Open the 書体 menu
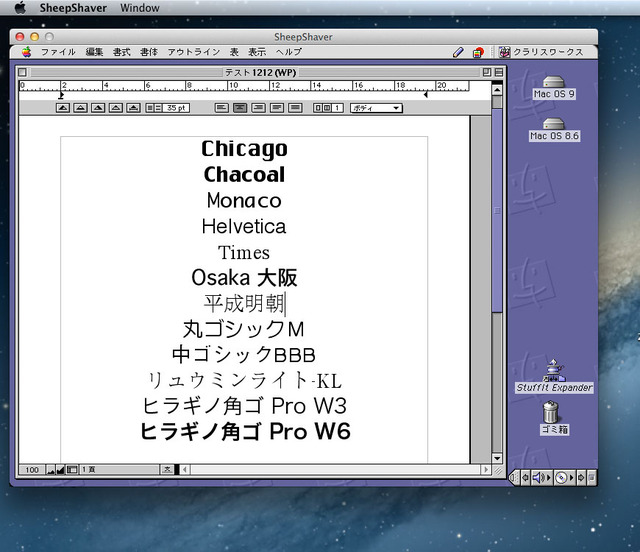The height and width of the screenshot is (552, 640). tap(149, 52)
